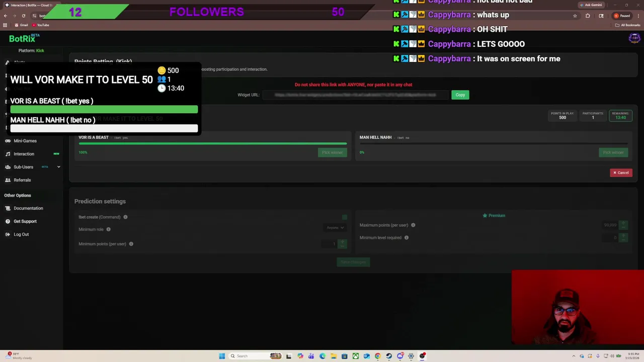Screen dimensions: 644x362
Task: Open Documentation in sidebar
Action: 28,208
